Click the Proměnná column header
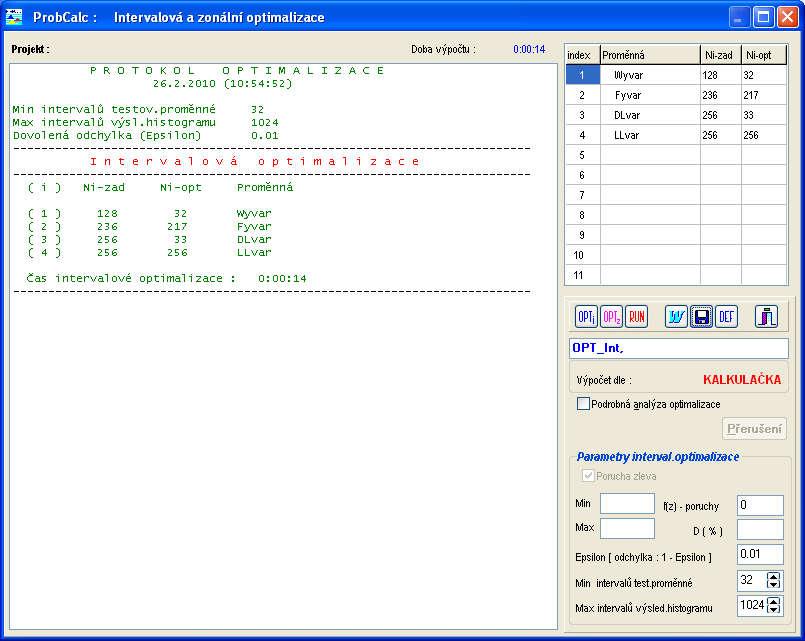The image size is (805, 641). coord(650,55)
